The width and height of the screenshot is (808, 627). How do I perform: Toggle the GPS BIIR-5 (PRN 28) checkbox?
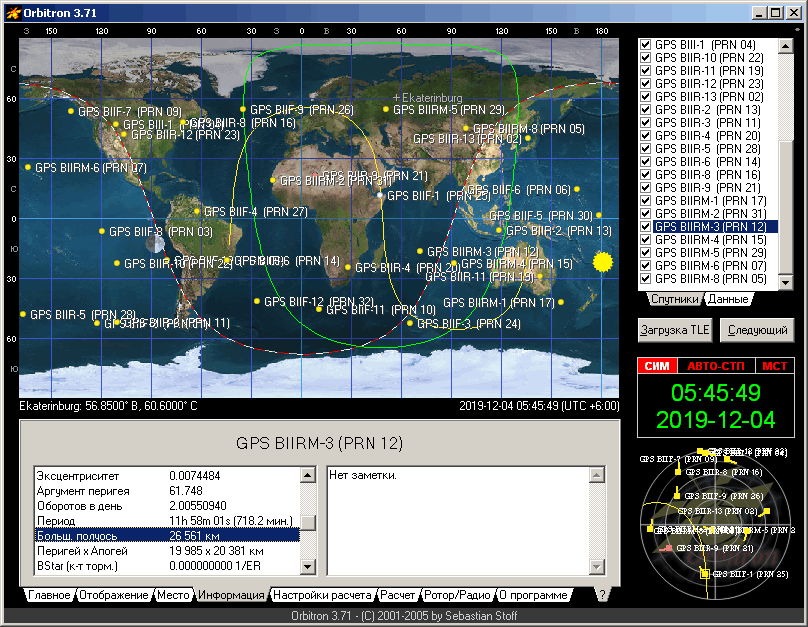(645, 149)
